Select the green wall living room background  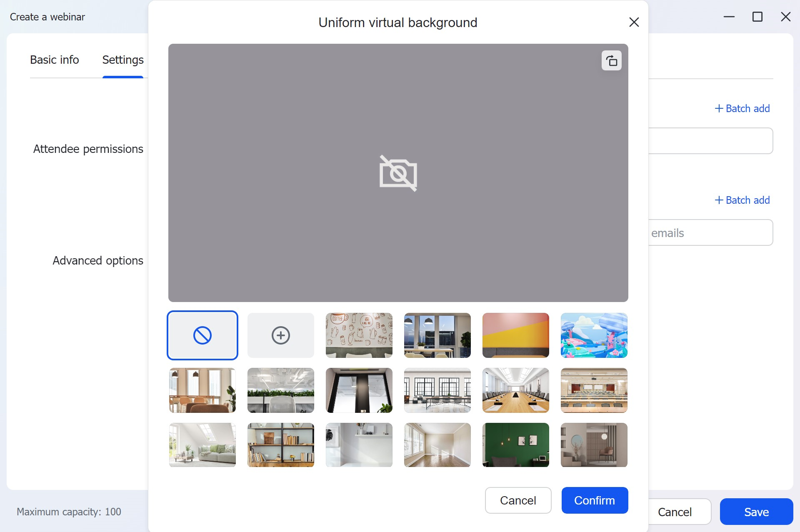[515, 445]
